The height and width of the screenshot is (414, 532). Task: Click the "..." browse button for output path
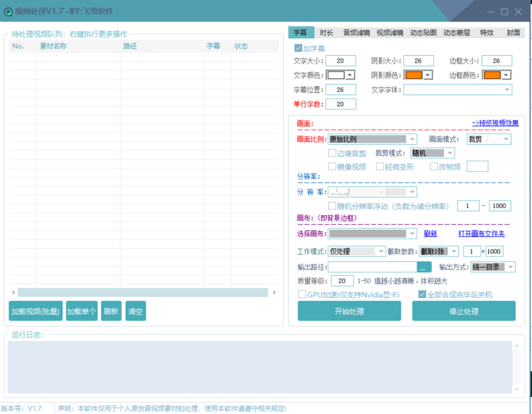[424, 267]
